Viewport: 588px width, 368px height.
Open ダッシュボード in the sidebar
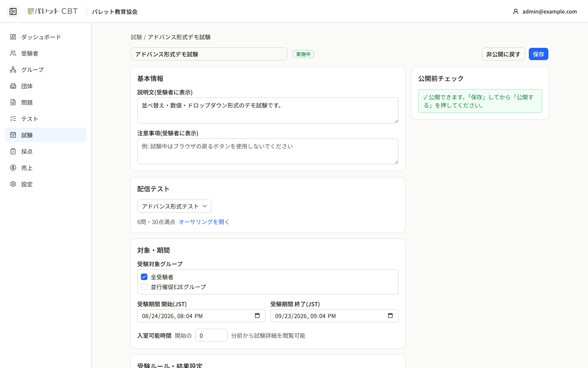point(46,37)
